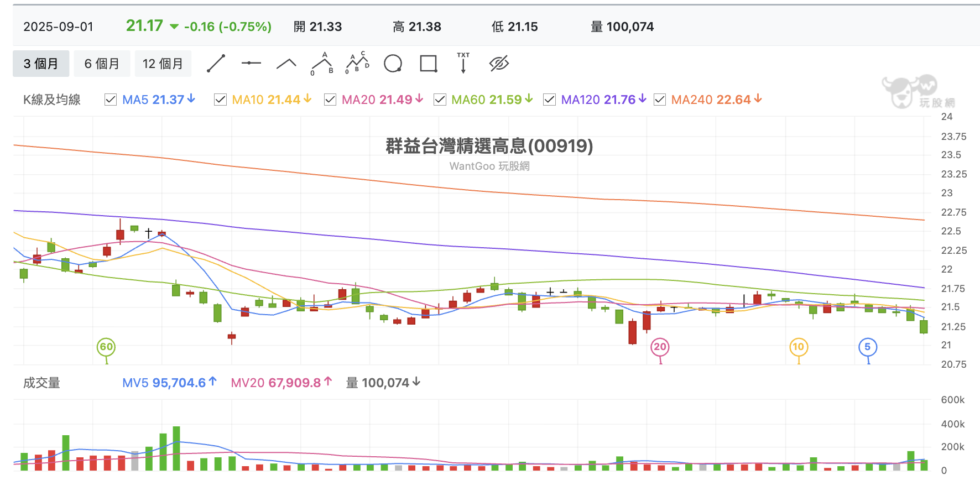Select the 0-A-B-C-D wave pattern tool

coord(357,63)
